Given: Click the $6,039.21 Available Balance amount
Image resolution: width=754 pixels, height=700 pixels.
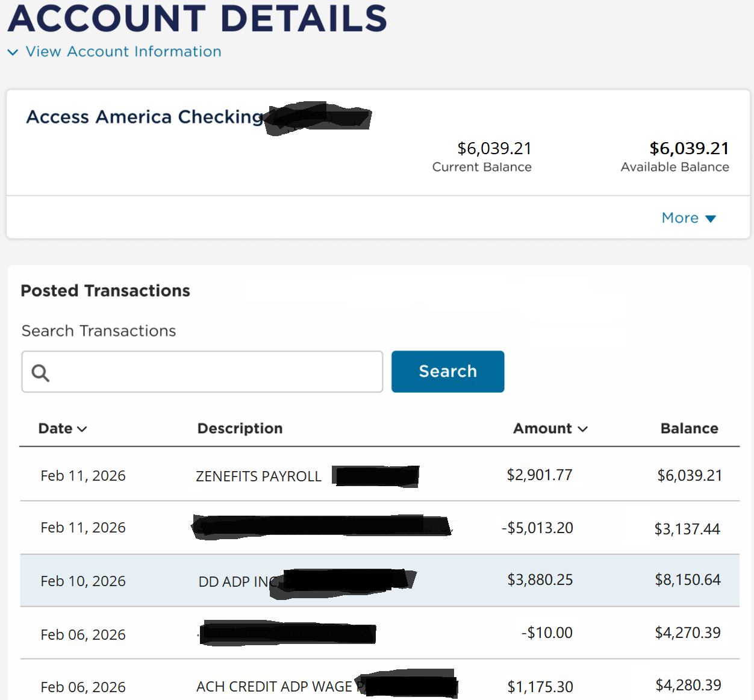Looking at the screenshot, I should [689, 148].
